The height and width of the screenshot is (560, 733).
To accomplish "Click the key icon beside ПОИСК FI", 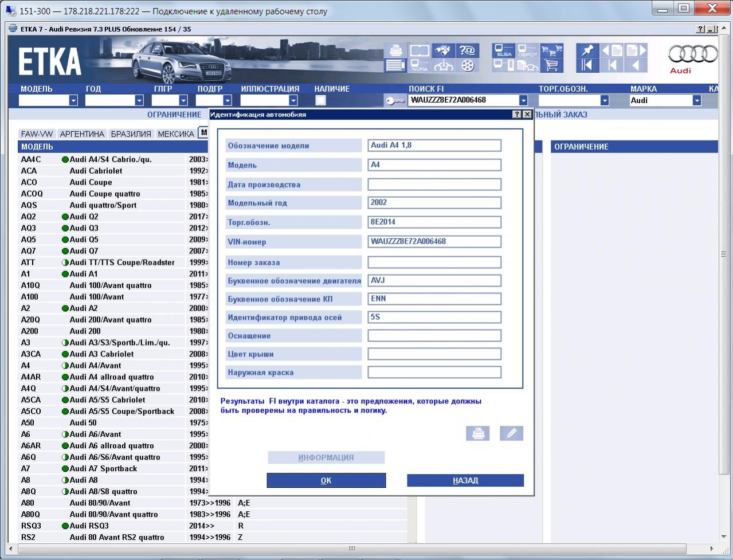I will click(395, 100).
